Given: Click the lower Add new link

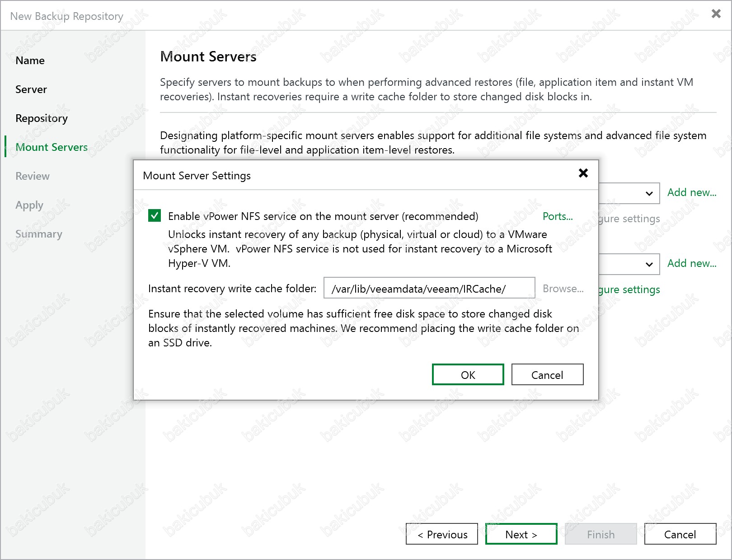Looking at the screenshot, I should tap(691, 263).
